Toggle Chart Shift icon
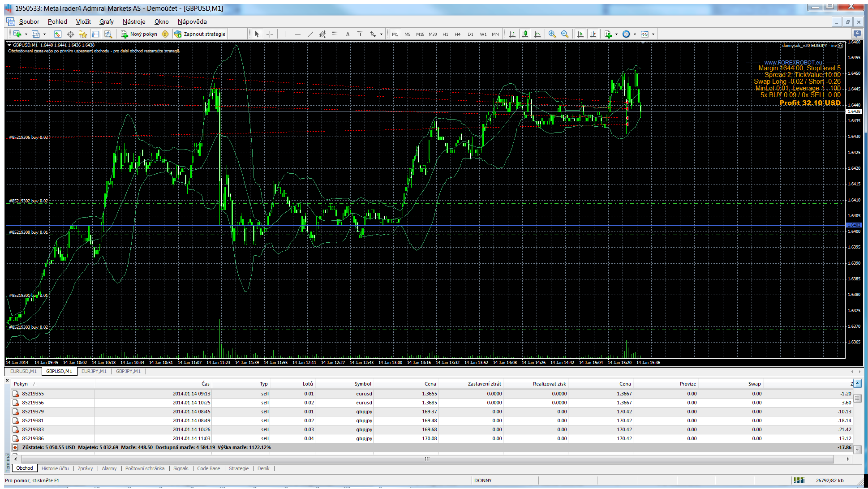Viewport: 868px width, 489px height. point(593,34)
